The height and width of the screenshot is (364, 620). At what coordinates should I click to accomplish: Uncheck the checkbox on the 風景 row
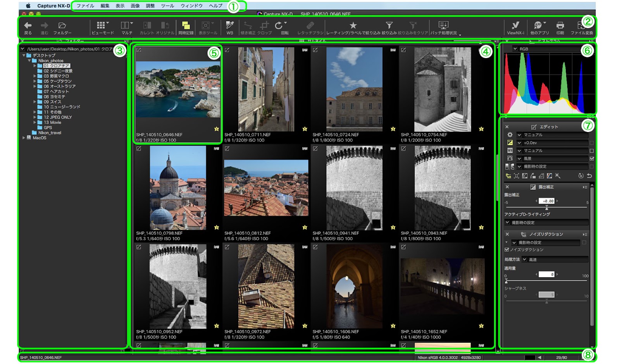592,158
